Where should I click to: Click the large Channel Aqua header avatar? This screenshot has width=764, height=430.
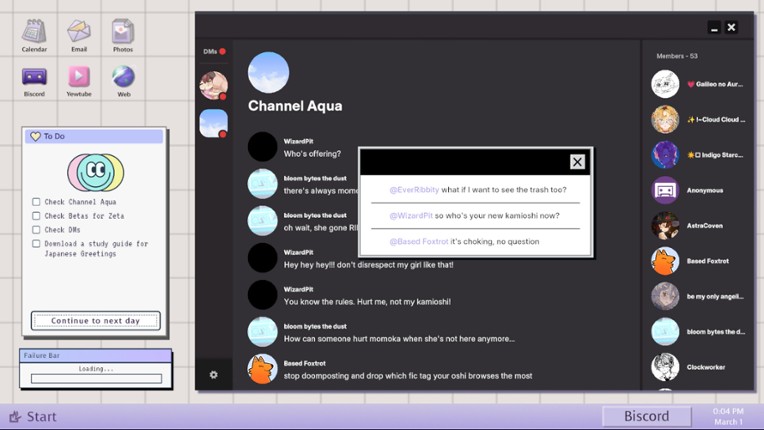268,73
